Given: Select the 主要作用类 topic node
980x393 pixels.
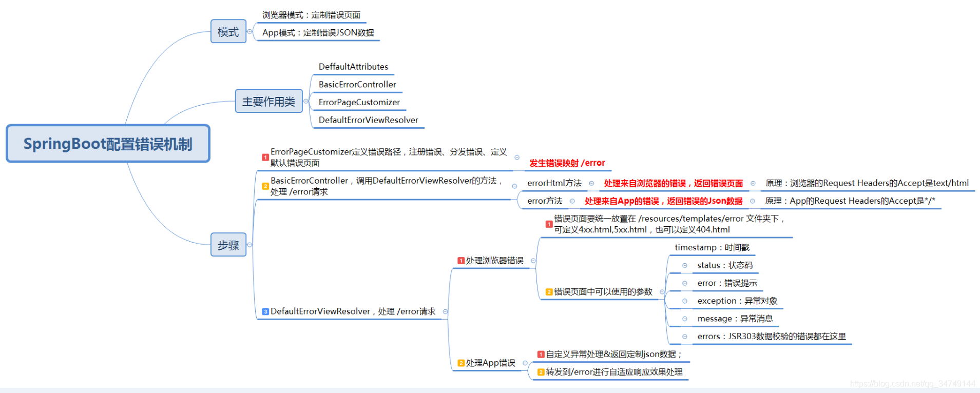Looking at the screenshot, I should (x=268, y=102).
